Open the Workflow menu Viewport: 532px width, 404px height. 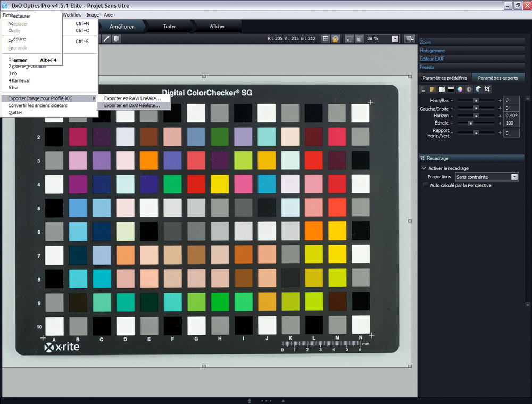tap(72, 15)
